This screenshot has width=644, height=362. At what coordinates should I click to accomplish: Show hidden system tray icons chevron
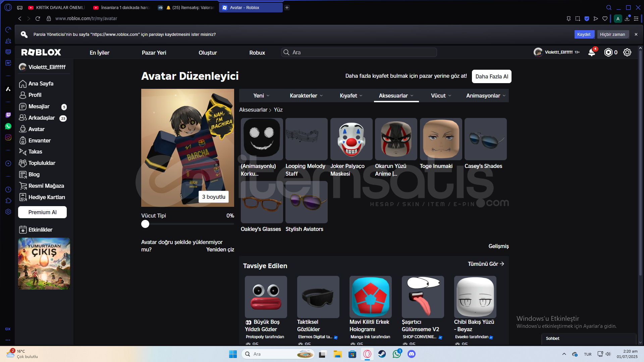click(564, 354)
